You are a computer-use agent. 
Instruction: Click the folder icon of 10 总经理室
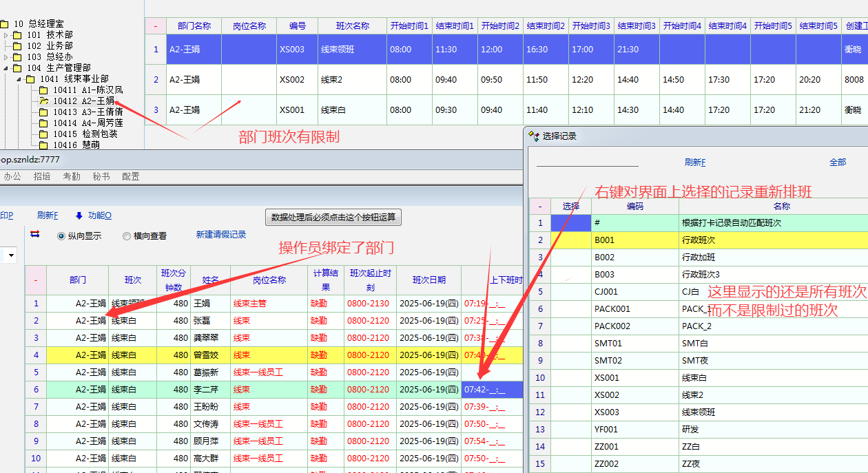coord(5,24)
